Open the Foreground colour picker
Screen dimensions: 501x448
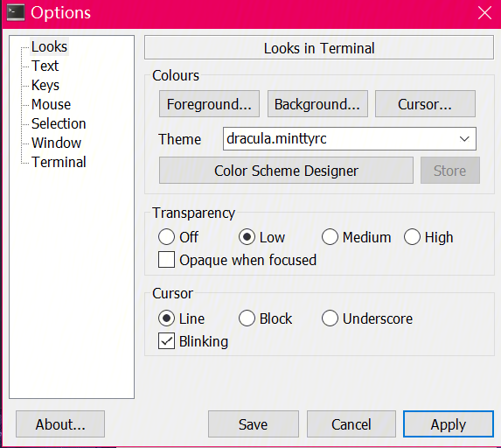209,104
